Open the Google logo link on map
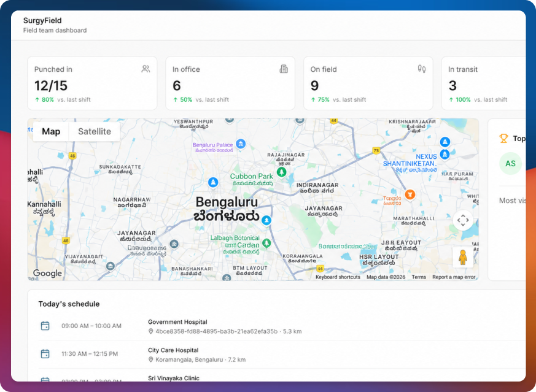The image size is (536, 392). pos(47,273)
